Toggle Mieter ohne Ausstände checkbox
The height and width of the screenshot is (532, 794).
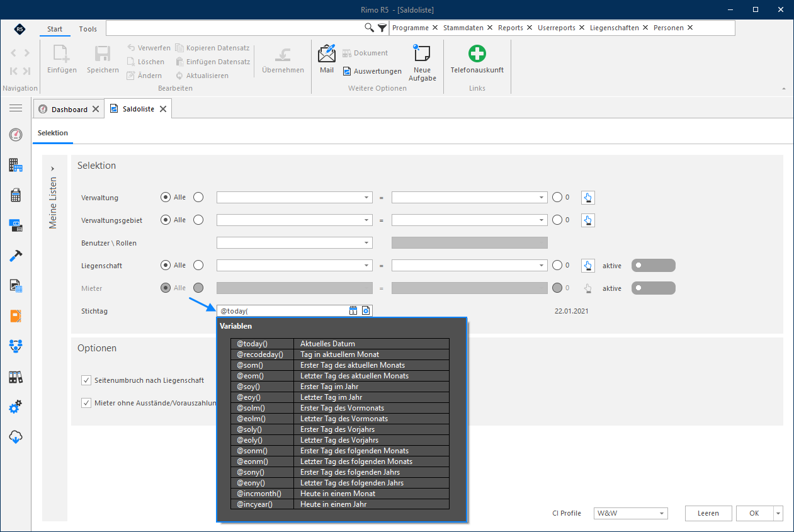[86, 403]
